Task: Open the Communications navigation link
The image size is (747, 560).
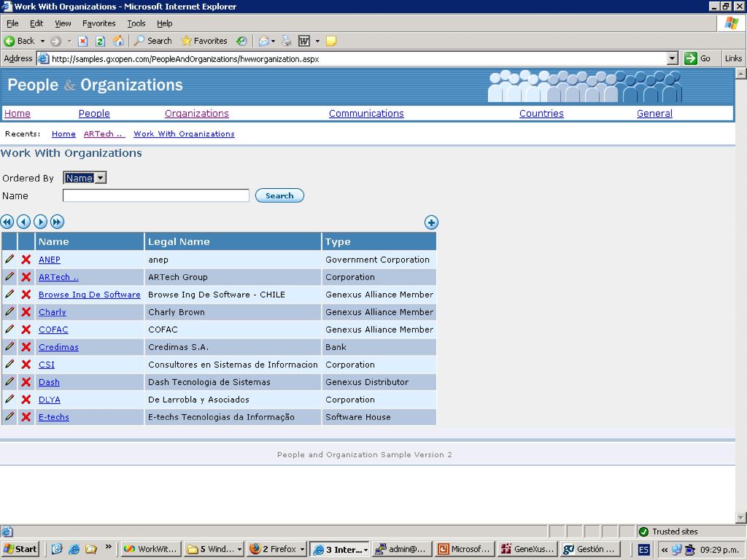Action: (366, 113)
